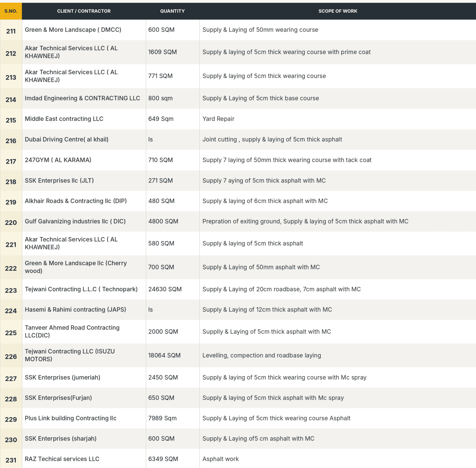Screen dimensions: 476x468
Task: Select 'Tejwani Contracting L.L.C ( Technopark)' cell
Action: point(84,289)
